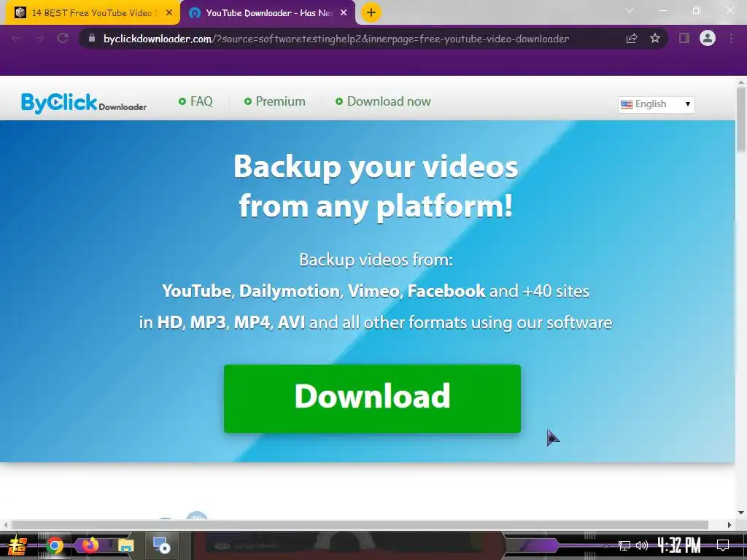Click the 4:32 PM clock
Screen dimensions: 747x560
679,545
